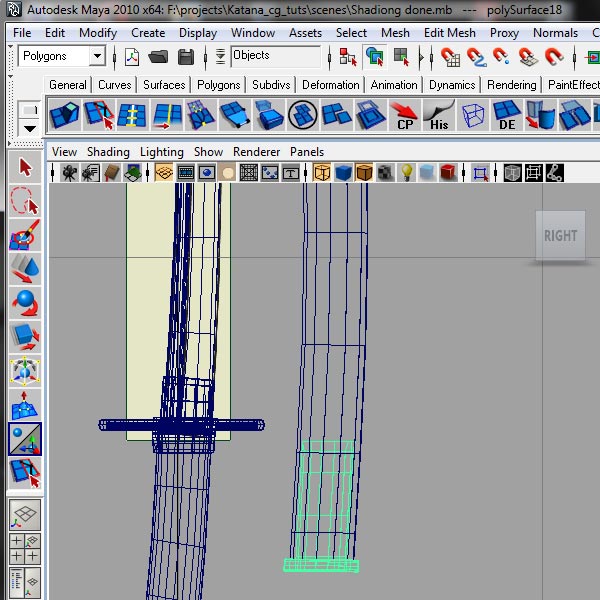Click the Extrude shelf icon
600x600 pixels.
point(64,115)
